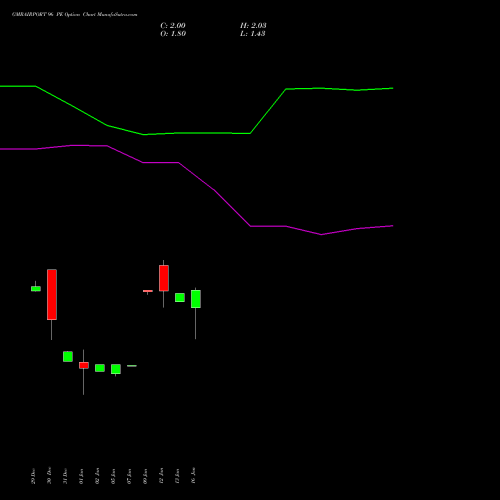500x500 pixels.
Task: Click the 12 Jan date label
Action: point(161,476)
